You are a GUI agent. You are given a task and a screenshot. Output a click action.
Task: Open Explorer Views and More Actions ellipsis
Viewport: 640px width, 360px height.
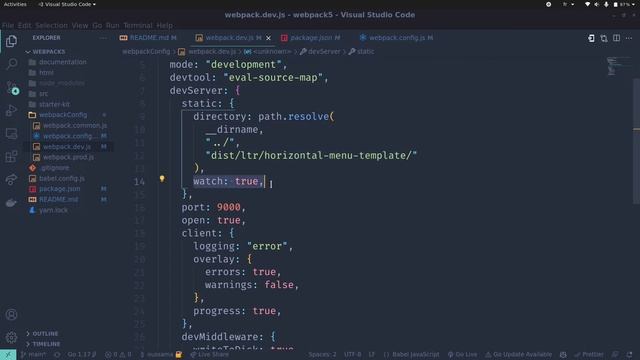pos(103,38)
